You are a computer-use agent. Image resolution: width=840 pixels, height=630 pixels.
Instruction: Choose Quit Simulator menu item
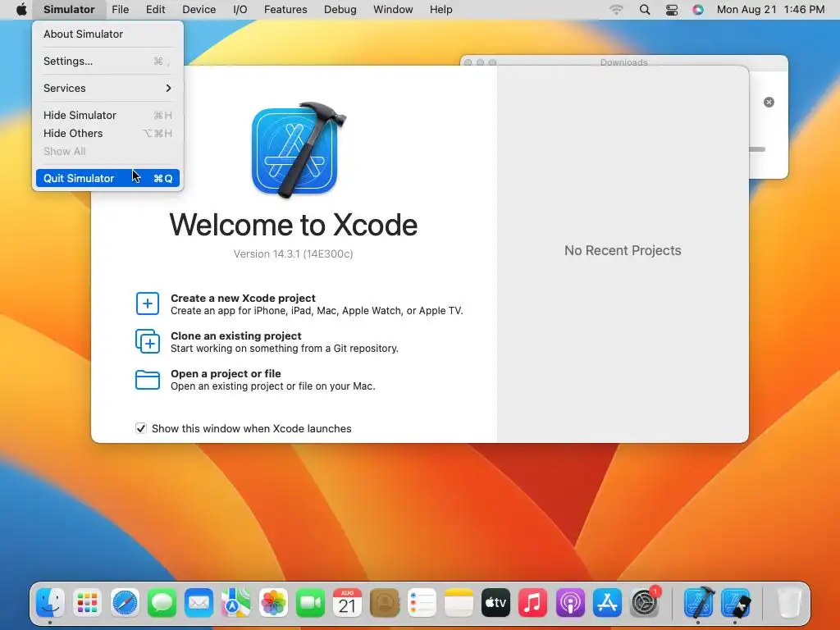tap(107, 178)
